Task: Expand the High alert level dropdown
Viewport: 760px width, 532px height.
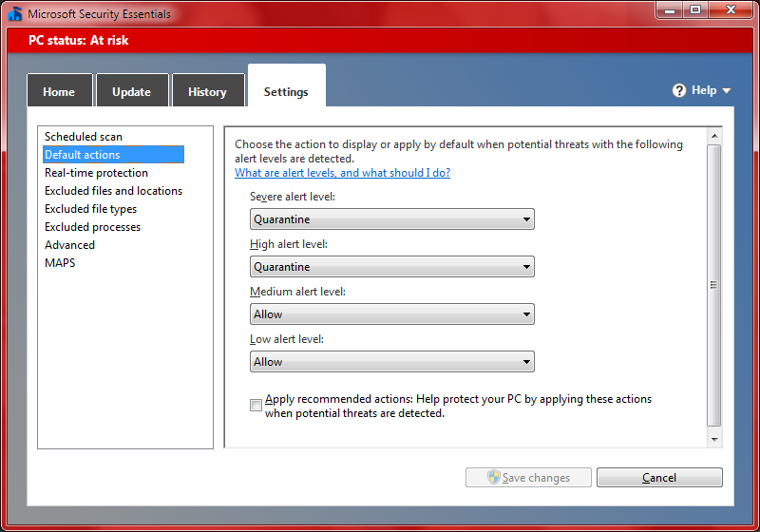Action: (x=392, y=267)
